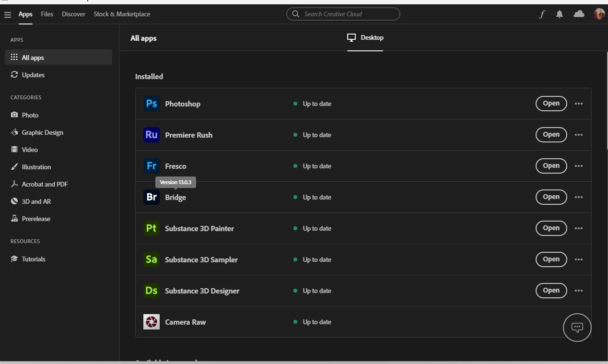Click the Installed section heading

149,76
